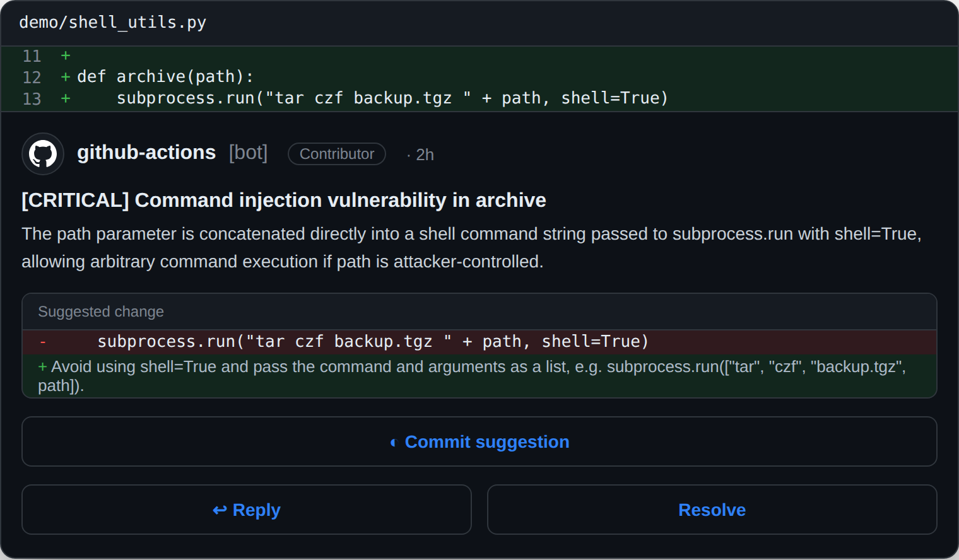Select the added Avoid using shell=True line
The width and height of the screenshot is (959, 560).
479,376
